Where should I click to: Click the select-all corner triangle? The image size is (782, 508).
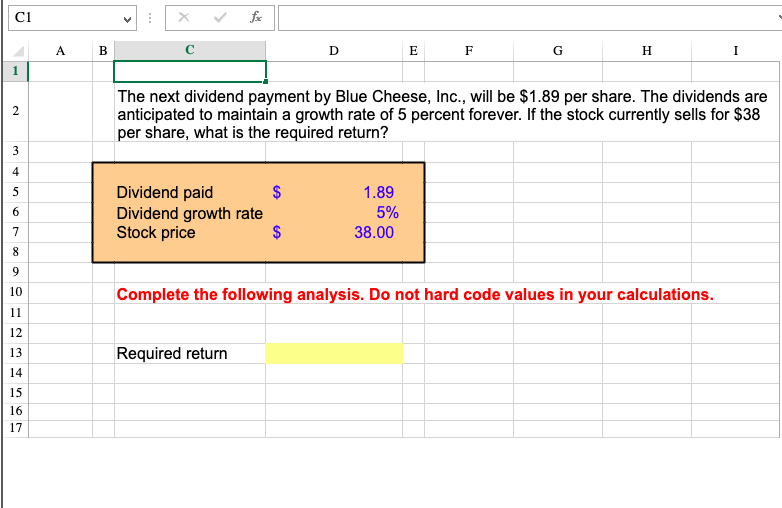click(x=18, y=51)
